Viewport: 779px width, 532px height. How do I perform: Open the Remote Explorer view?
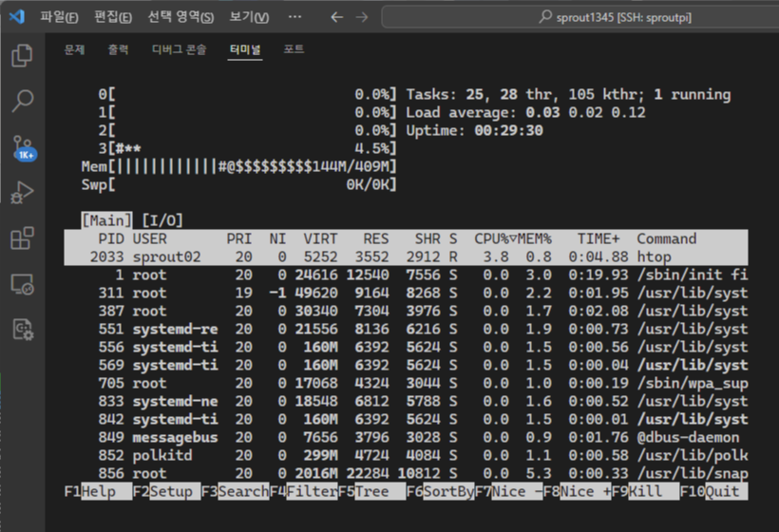click(23, 285)
